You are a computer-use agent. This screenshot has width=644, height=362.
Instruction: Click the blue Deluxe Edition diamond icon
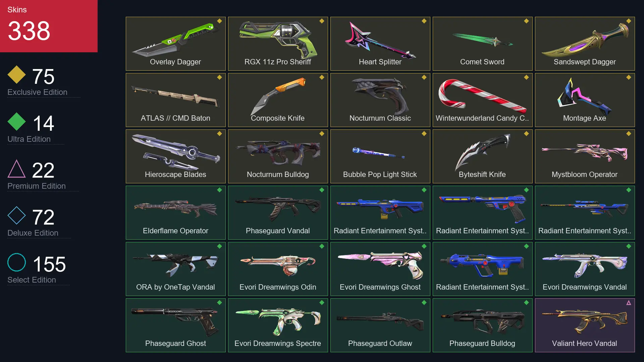pyautogui.click(x=16, y=216)
